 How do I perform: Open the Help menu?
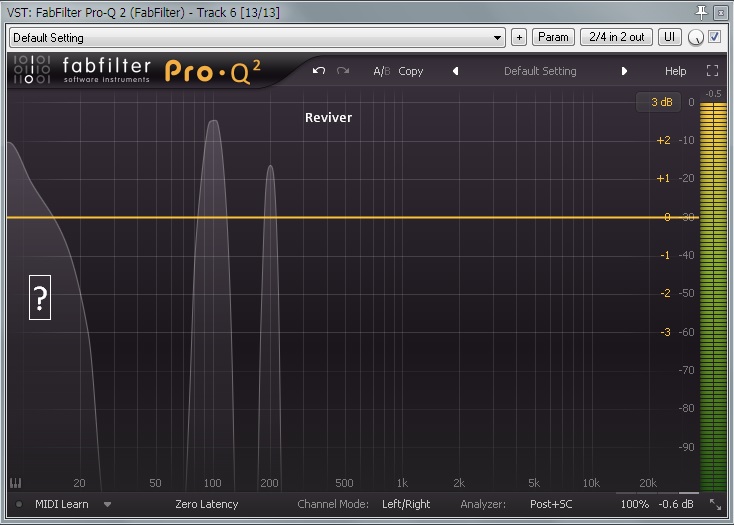tap(675, 71)
